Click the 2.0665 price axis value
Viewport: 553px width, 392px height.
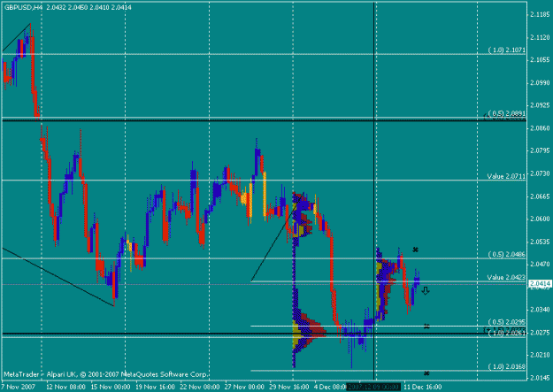(x=540, y=196)
